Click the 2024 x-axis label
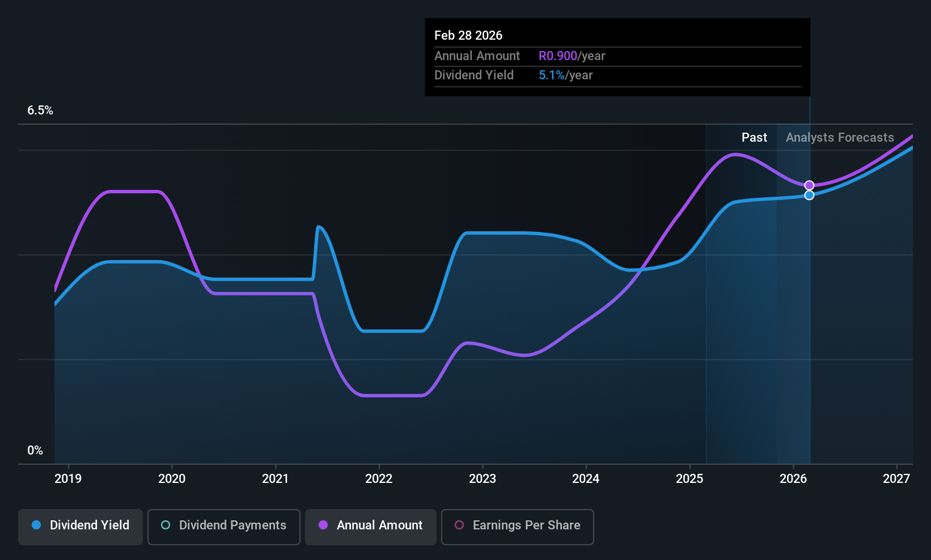Viewport: 931px width, 560px height. tap(586, 478)
